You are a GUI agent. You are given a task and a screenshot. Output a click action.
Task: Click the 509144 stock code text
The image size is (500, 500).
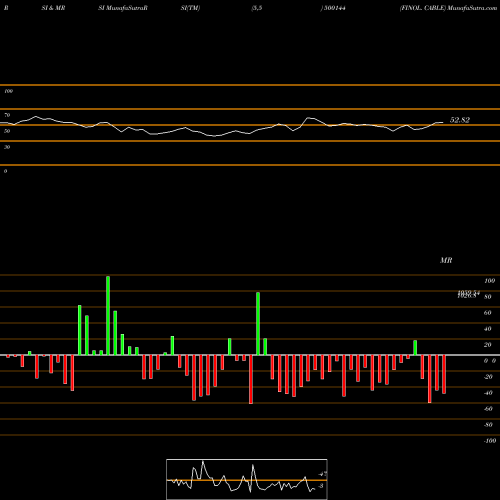(334, 8)
